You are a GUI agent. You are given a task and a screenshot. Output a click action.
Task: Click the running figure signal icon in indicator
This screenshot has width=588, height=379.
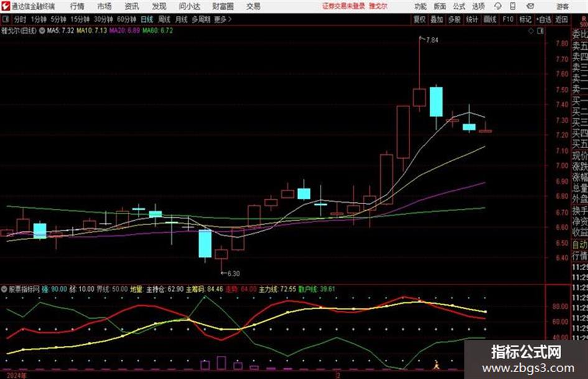[436, 364]
